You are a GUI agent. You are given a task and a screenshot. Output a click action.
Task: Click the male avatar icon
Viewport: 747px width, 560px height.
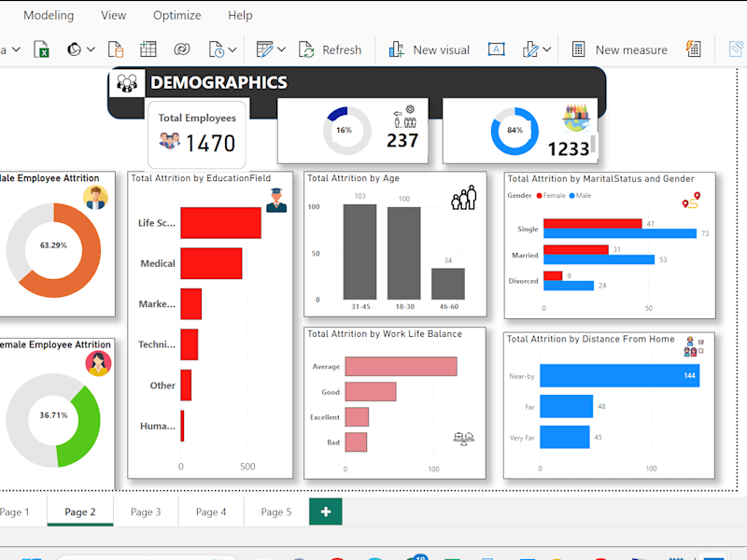pos(96,197)
